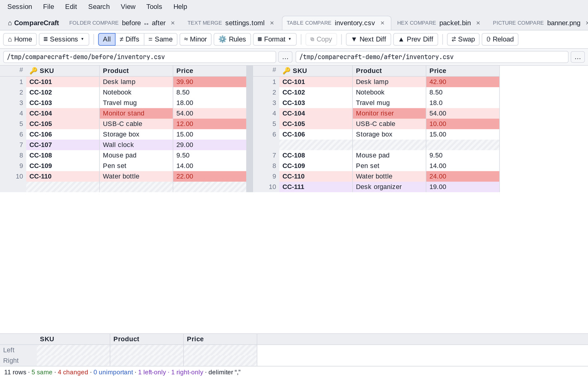This screenshot has height=378, width=588.
Task: Close the settings.toml tab
Action: (x=272, y=23)
